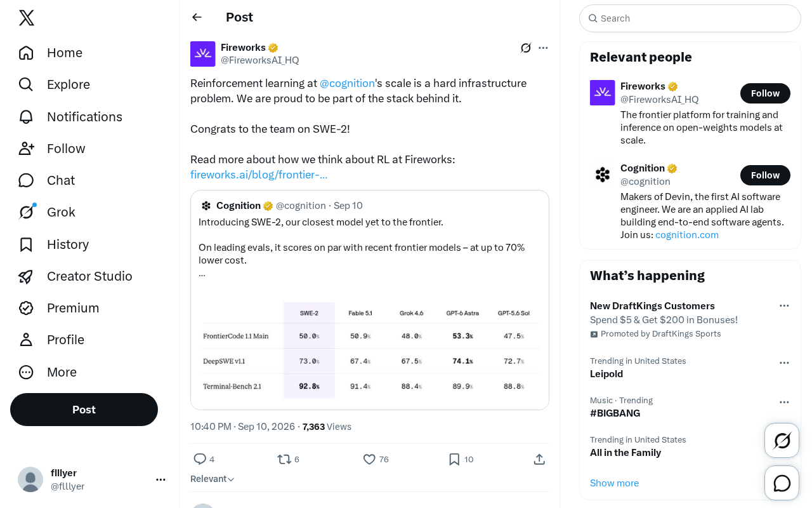The image size is (812, 508).
Task: Follow Cognition in Relevant people
Action: pyautogui.click(x=765, y=175)
